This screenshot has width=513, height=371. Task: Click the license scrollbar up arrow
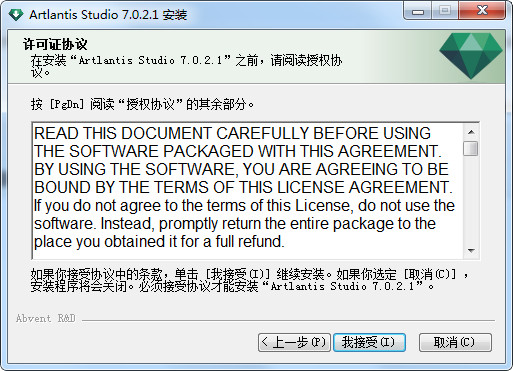point(471,132)
